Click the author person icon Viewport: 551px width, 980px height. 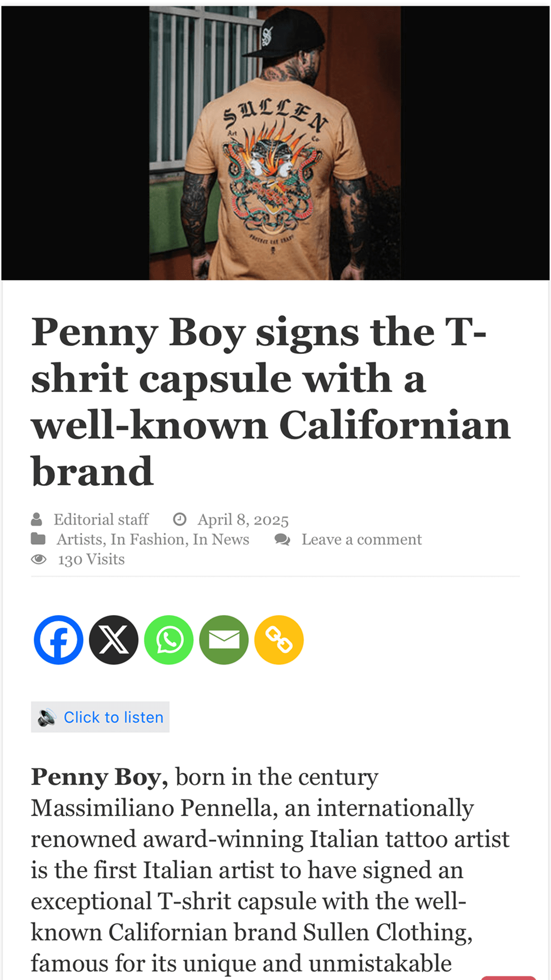(x=37, y=520)
